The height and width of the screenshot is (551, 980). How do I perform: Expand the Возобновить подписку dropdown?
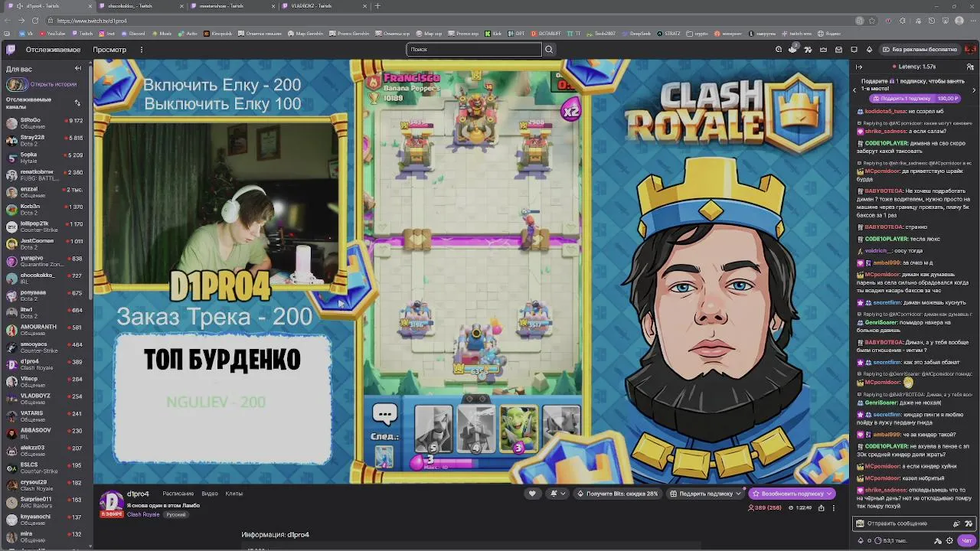pos(828,494)
